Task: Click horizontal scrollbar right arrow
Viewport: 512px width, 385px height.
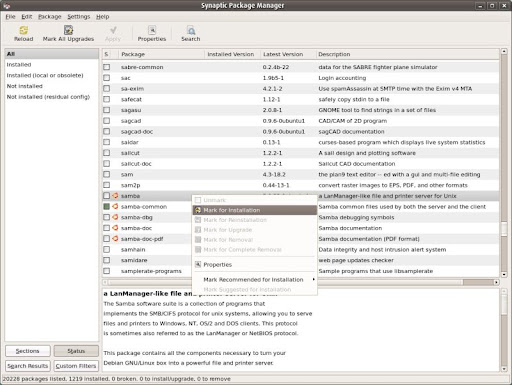Action: point(496,282)
